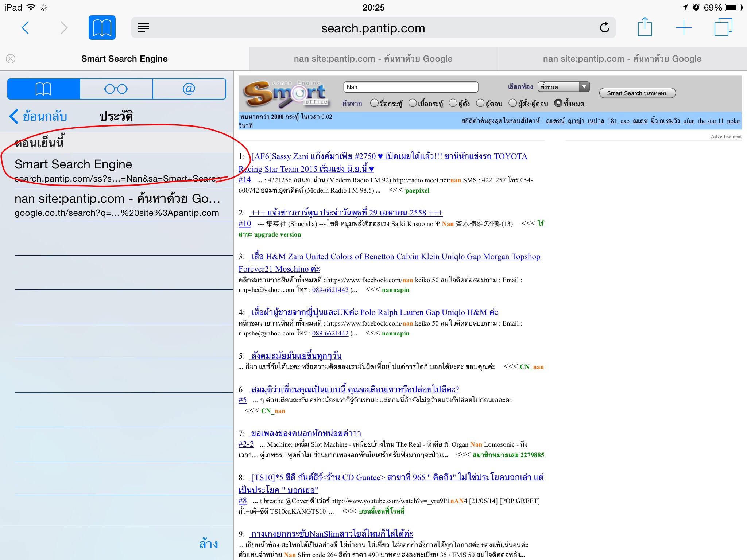Click Smart Search รุ่นทดสอบ button
The height and width of the screenshot is (560, 747).
click(x=637, y=93)
